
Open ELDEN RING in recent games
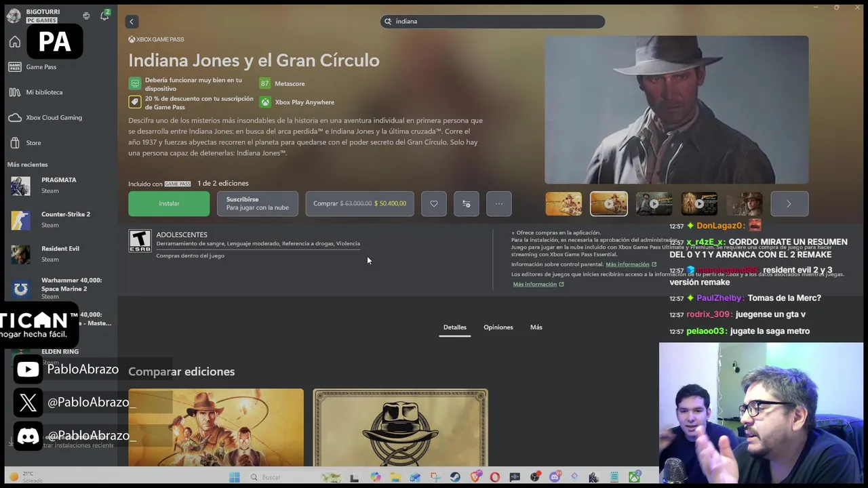click(x=60, y=352)
